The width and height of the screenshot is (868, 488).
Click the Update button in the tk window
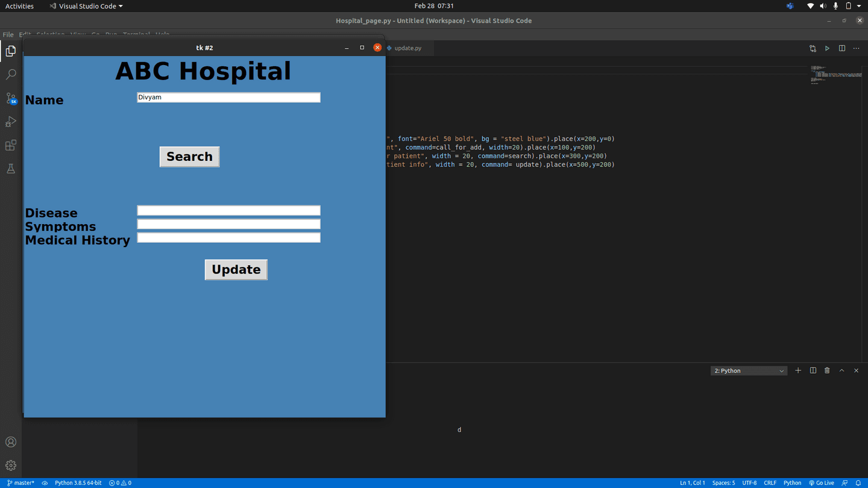[x=236, y=269]
